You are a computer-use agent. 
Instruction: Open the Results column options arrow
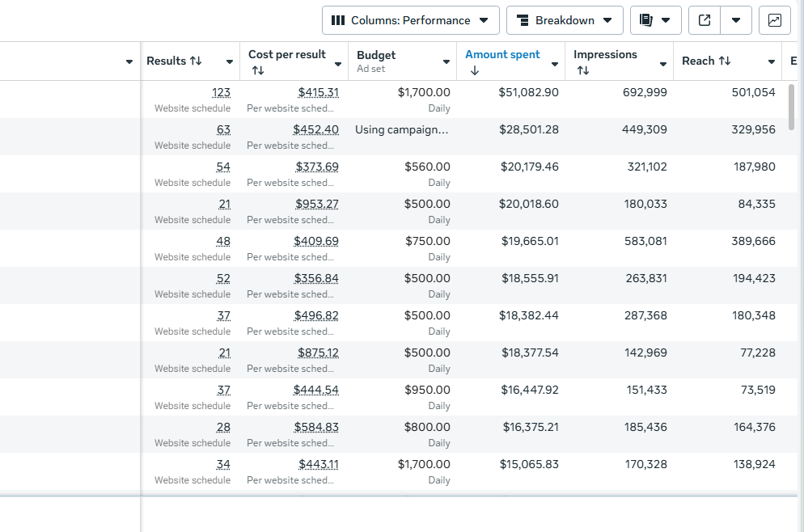(230, 62)
